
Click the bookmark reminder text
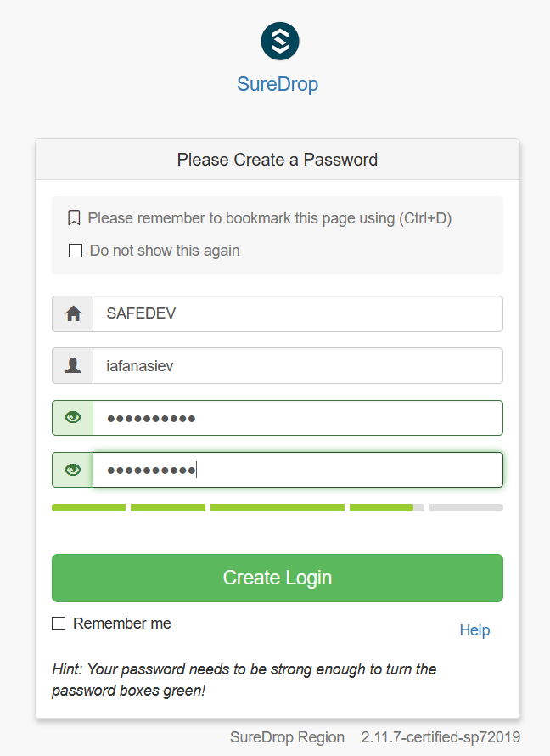(x=270, y=218)
